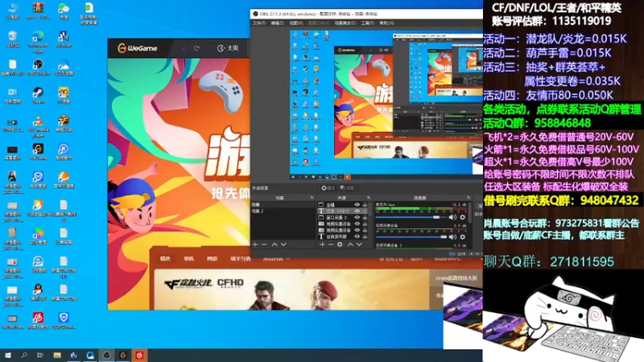Open the 编辑(E) menu in OBS
The image size is (644, 362).
point(277,23)
